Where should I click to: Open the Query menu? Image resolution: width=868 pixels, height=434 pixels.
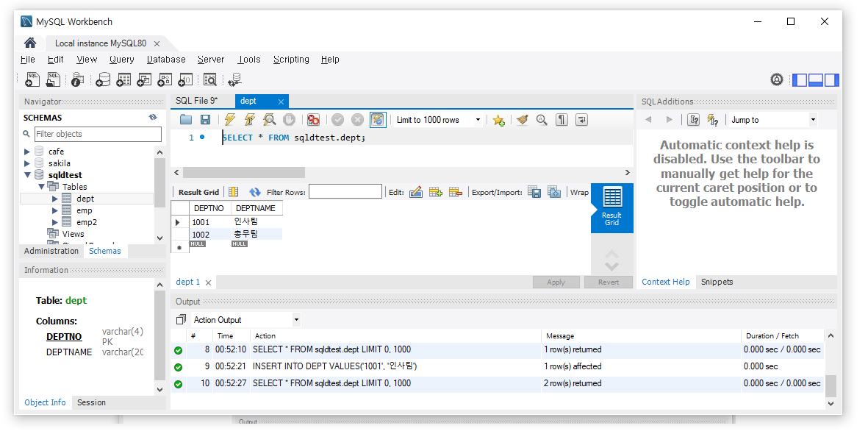pos(122,60)
